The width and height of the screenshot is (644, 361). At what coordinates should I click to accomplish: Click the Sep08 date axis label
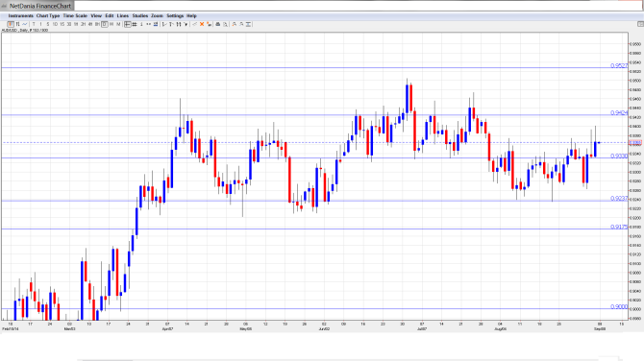click(600, 329)
